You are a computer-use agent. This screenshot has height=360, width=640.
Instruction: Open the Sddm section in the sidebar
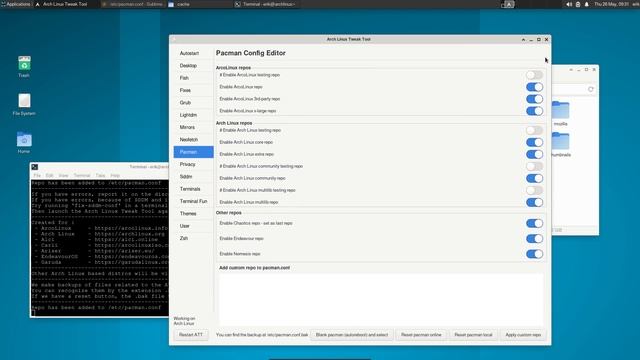tap(193, 177)
